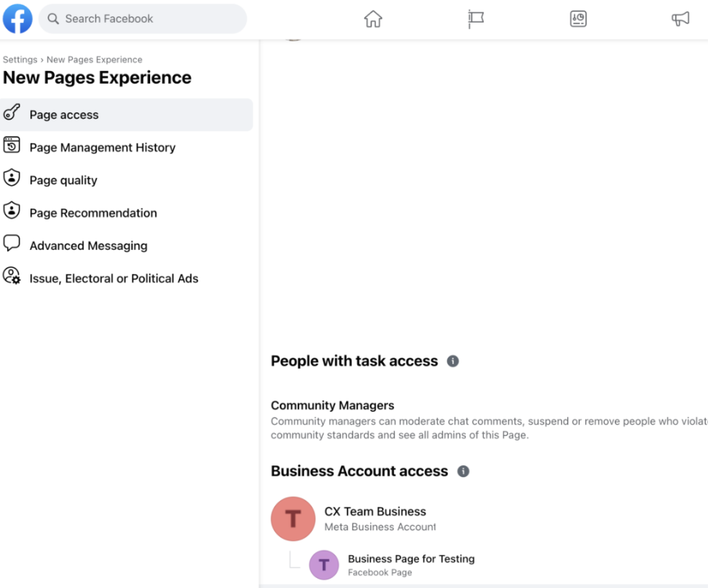The image size is (715, 588).
Task: Open the Ads megaphone icon
Action: pyautogui.click(x=681, y=19)
